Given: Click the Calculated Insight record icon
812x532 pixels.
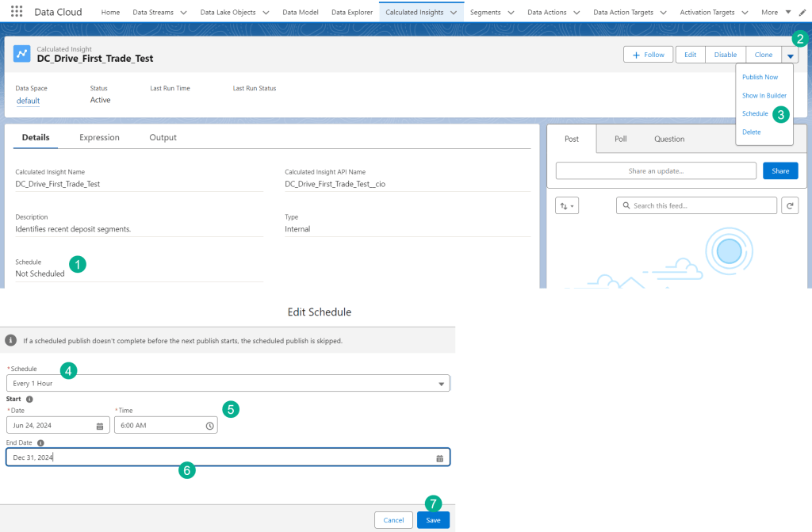Looking at the screenshot, I should click(x=22, y=54).
